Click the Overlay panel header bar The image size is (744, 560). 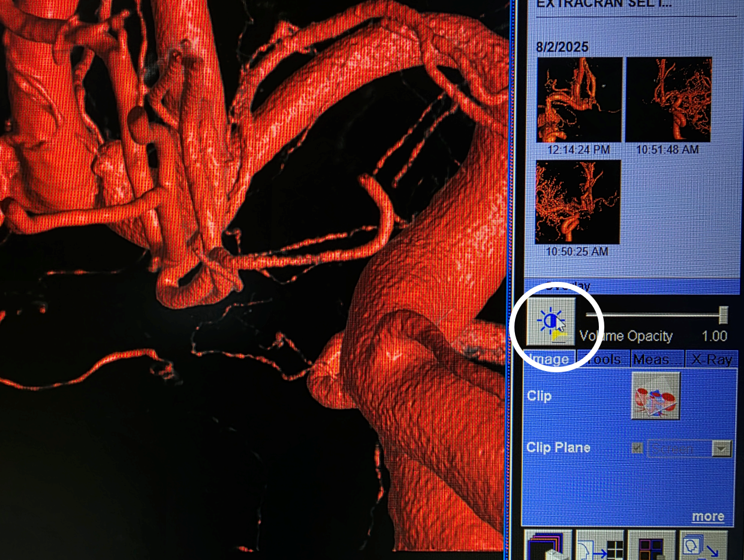[x=629, y=286]
